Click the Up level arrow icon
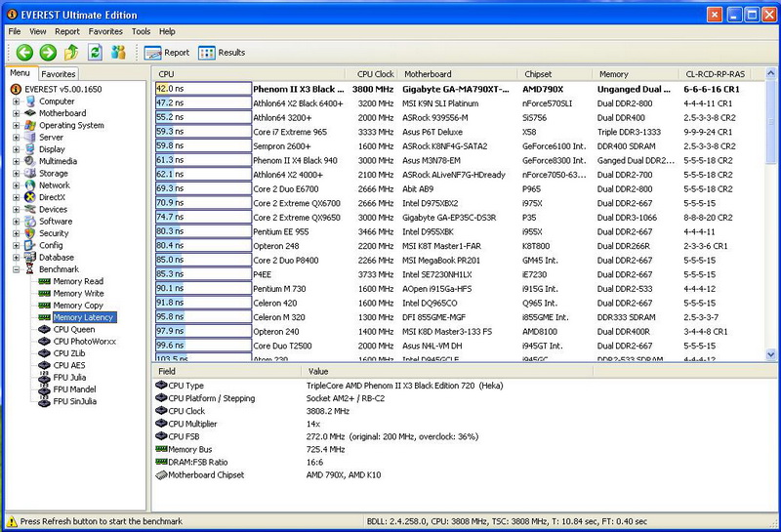 click(x=71, y=53)
